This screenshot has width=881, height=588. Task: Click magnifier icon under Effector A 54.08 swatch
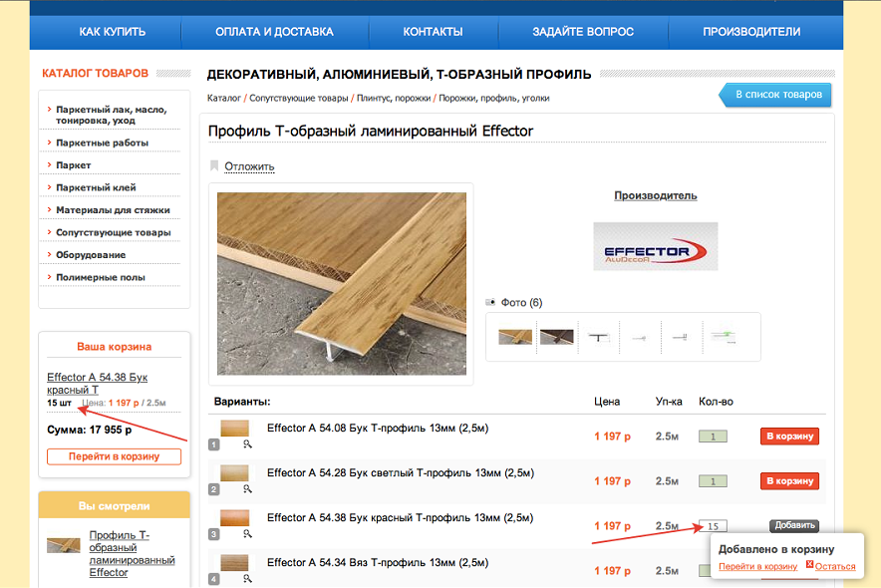pyautogui.click(x=247, y=444)
